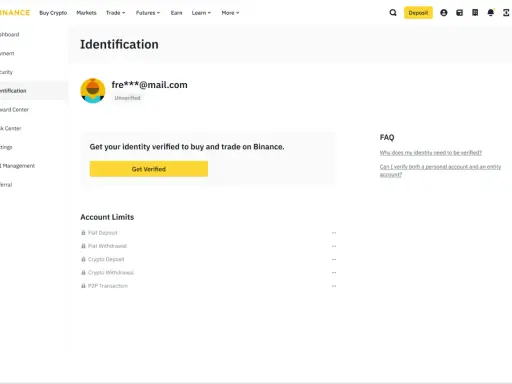Open the search magnifier icon

click(393, 13)
